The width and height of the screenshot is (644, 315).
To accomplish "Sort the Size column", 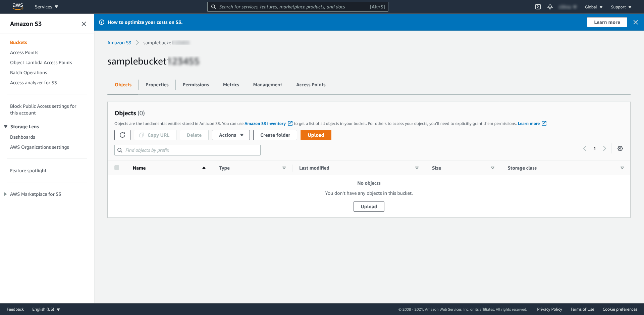I will pos(493,168).
